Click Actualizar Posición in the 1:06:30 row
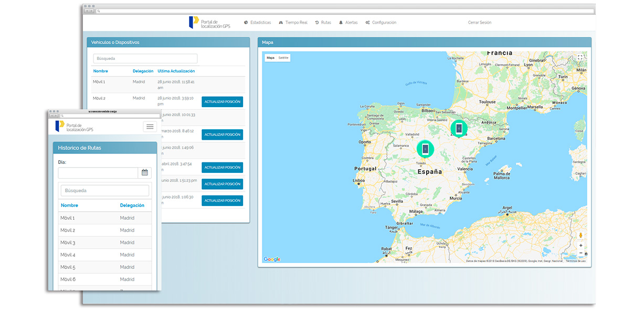The height and width of the screenshot is (310, 644). coord(222,201)
